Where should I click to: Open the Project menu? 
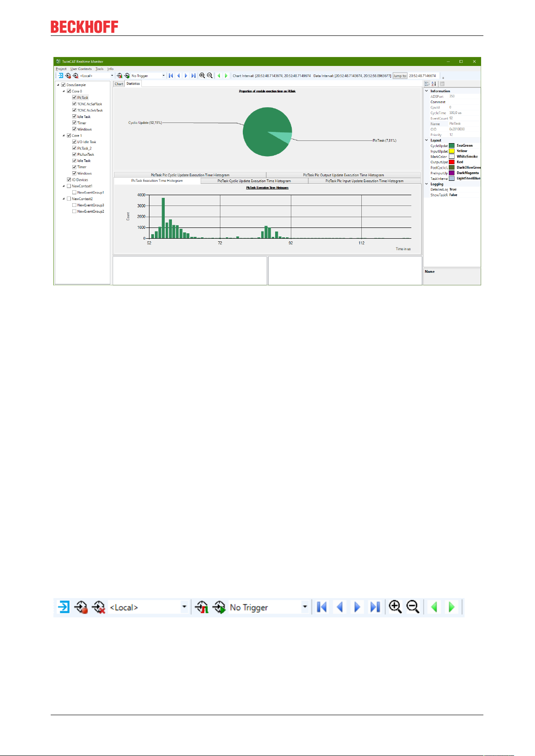(x=61, y=69)
